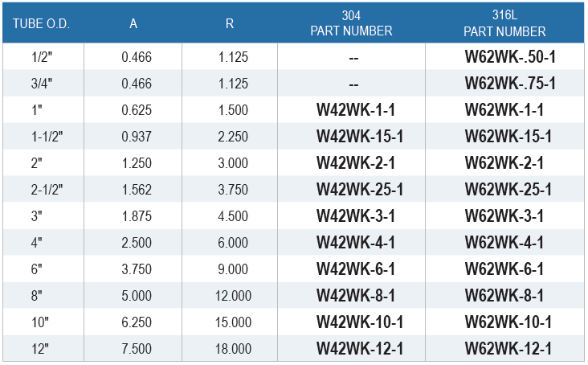588x365 pixels.
Task: Select part number W42WK-3-1
Action: pyautogui.click(x=356, y=216)
